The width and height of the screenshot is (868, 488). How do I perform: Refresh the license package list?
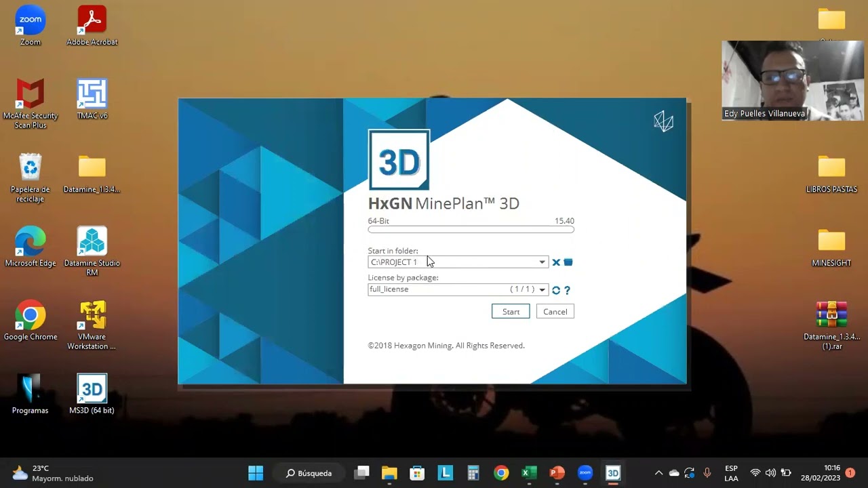(x=556, y=290)
